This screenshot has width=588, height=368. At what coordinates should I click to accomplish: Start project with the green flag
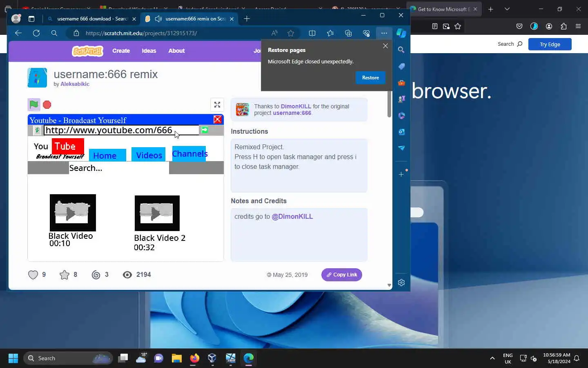[x=34, y=105]
